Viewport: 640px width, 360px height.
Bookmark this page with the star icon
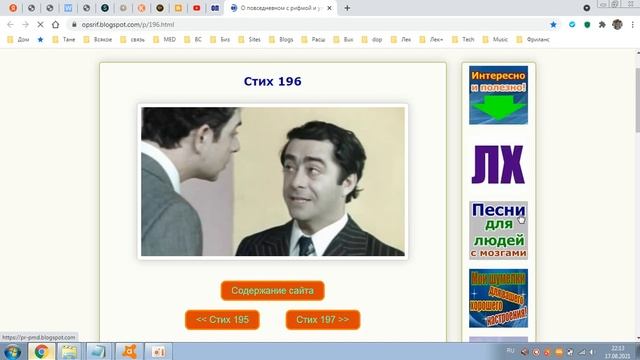point(553,24)
